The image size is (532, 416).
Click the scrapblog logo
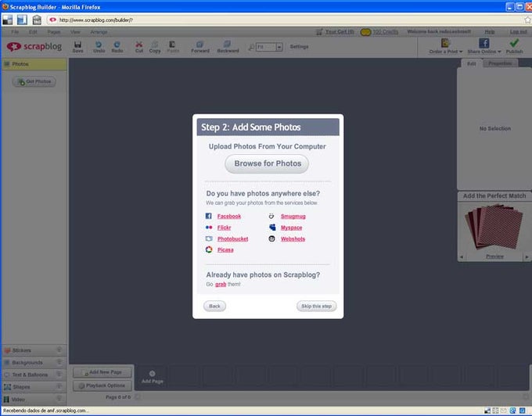tap(34, 46)
